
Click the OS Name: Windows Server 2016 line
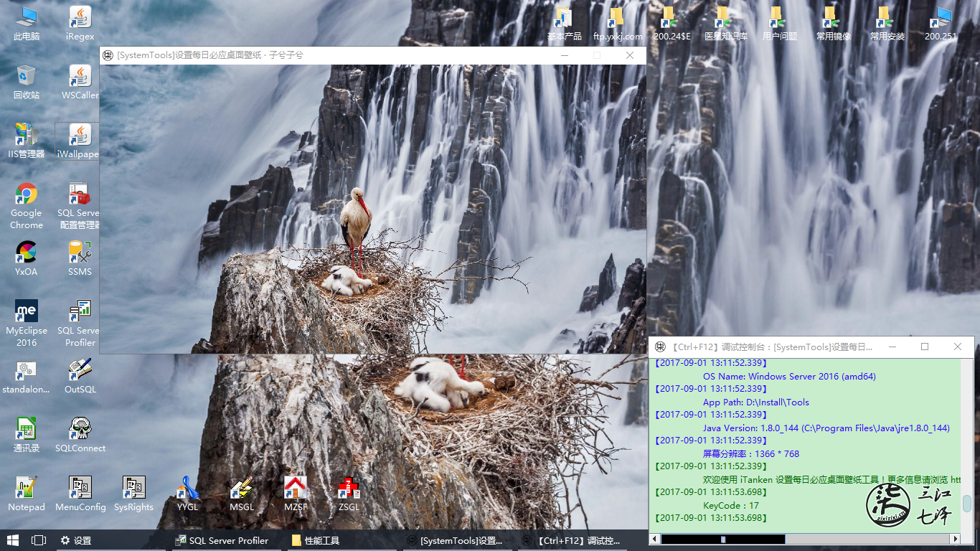[x=789, y=376]
